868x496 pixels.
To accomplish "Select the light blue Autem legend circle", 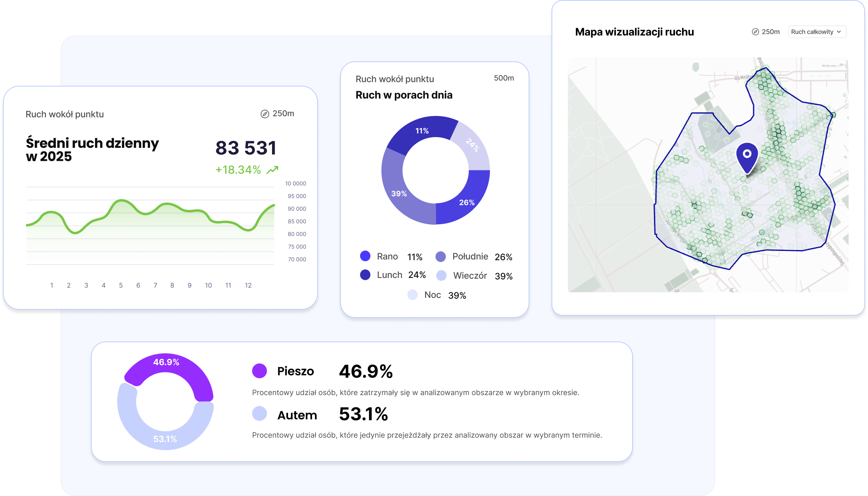I will click(x=260, y=414).
